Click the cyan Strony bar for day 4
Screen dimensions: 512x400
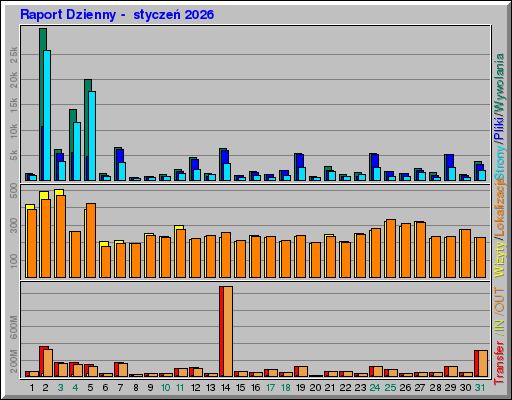[77, 151]
